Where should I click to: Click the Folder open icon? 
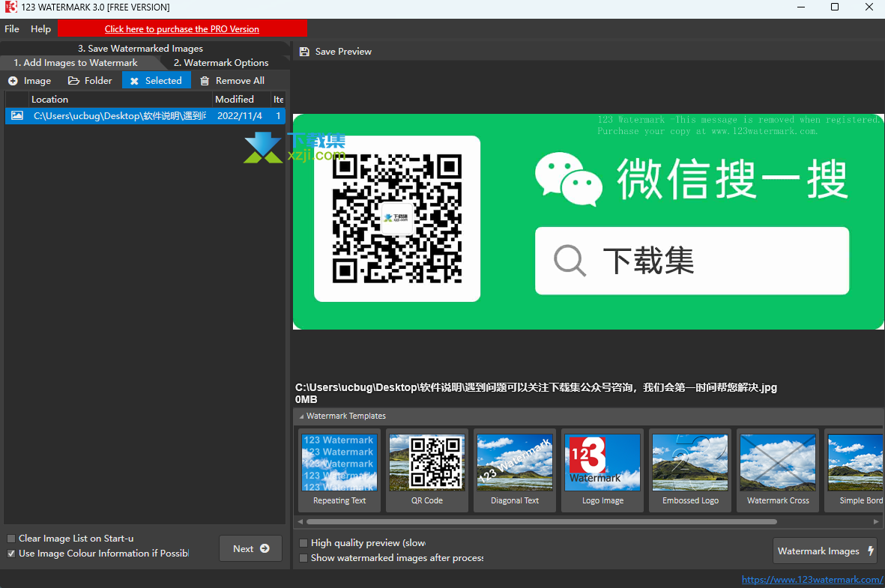coord(73,81)
